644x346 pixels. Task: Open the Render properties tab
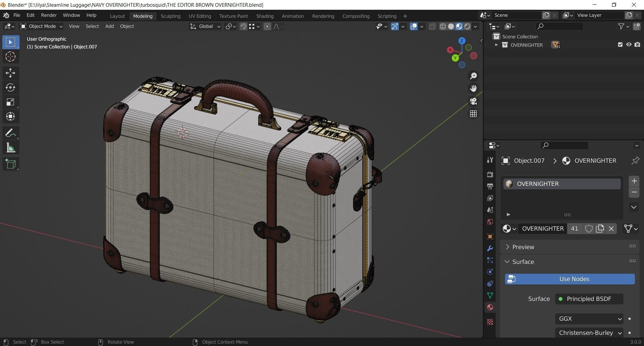pyautogui.click(x=490, y=174)
